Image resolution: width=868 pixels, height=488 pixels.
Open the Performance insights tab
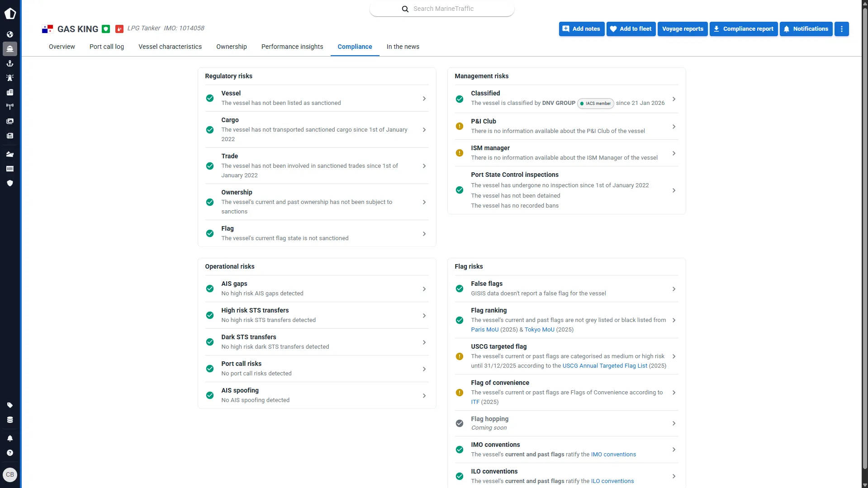coord(292,47)
